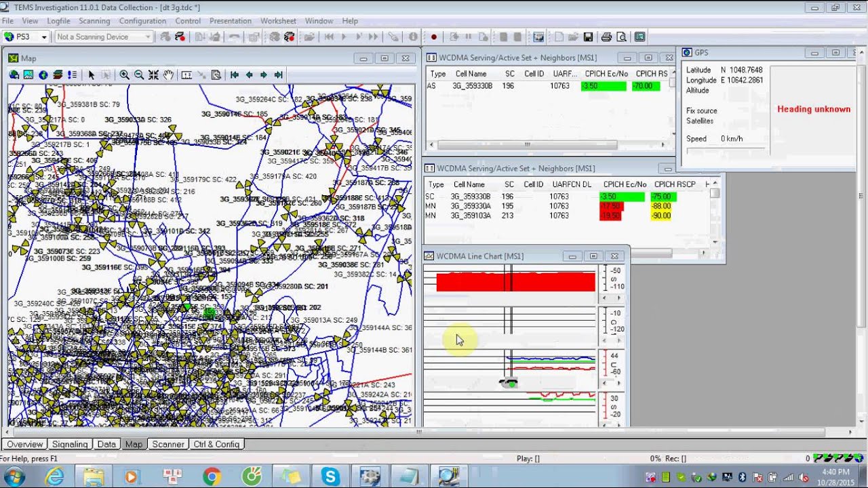Viewport: 868px width, 488px height.
Task: Switch to the Signaling worksheet tab
Action: (x=70, y=444)
